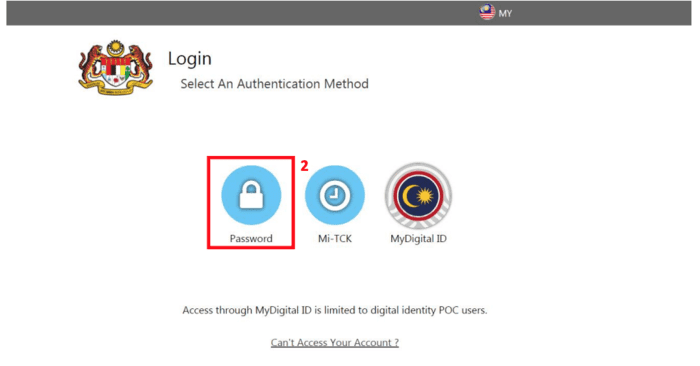Click the Mi-TCK text label
The width and height of the screenshot is (700, 366).
tap(335, 238)
